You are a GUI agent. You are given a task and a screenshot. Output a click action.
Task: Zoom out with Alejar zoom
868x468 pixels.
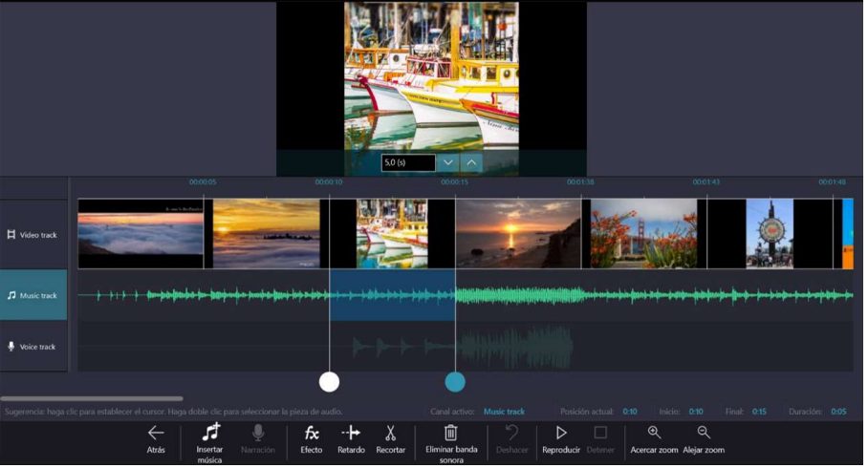tap(704, 433)
